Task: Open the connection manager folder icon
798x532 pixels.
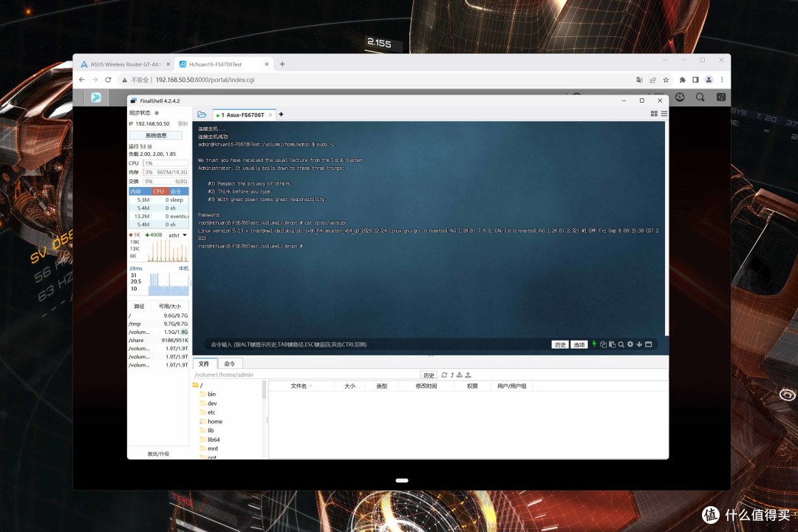Action: click(x=202, y=115)
